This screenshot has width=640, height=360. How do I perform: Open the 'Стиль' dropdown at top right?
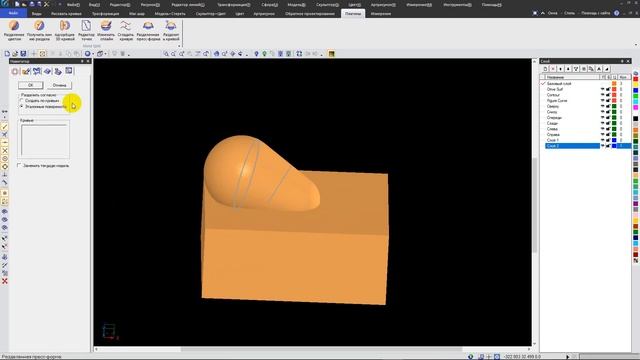click(x=569, y=13)
